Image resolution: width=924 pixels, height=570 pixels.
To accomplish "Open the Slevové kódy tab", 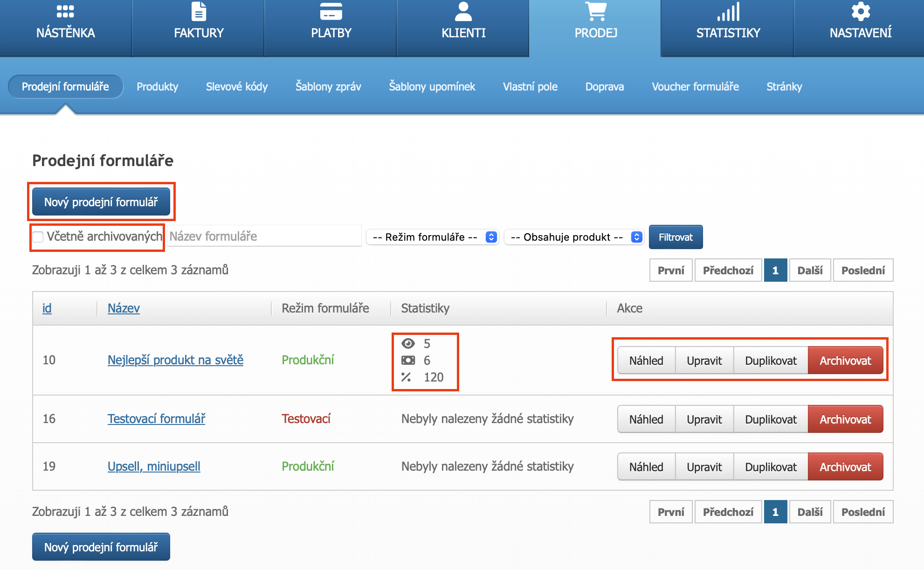I will (237, 86).
